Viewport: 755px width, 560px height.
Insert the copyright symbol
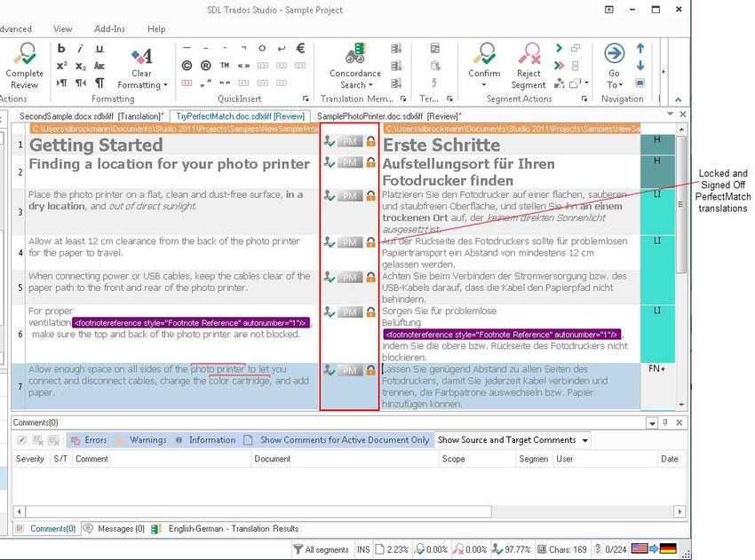(187, 66)
